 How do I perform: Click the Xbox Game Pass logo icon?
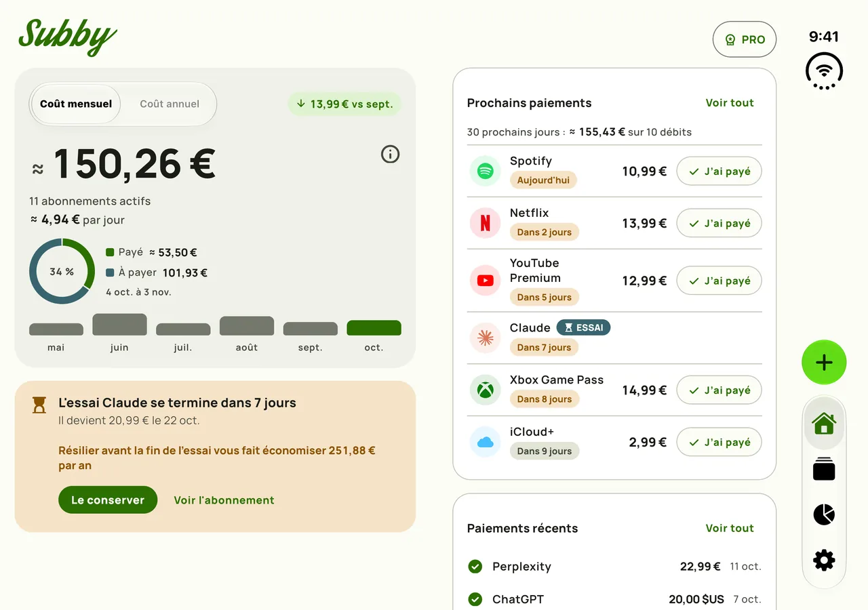(x=485, y=390)
